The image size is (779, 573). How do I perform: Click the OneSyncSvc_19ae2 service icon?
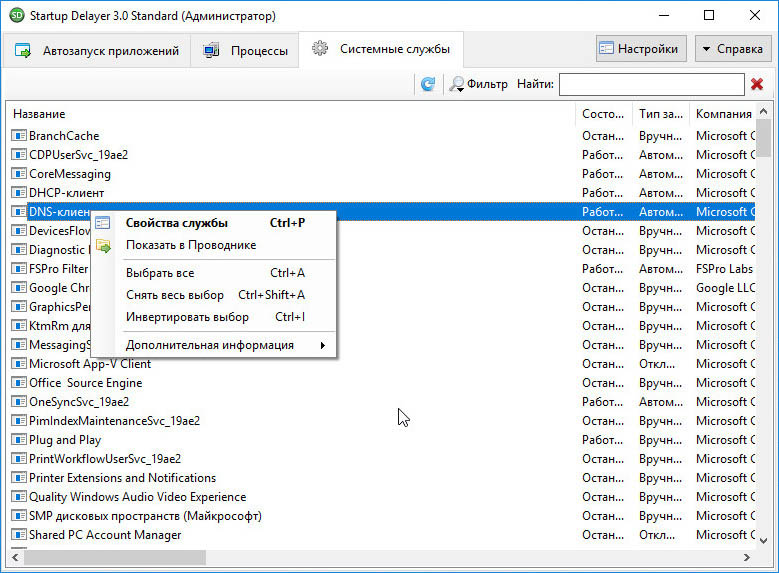[18, 402]
